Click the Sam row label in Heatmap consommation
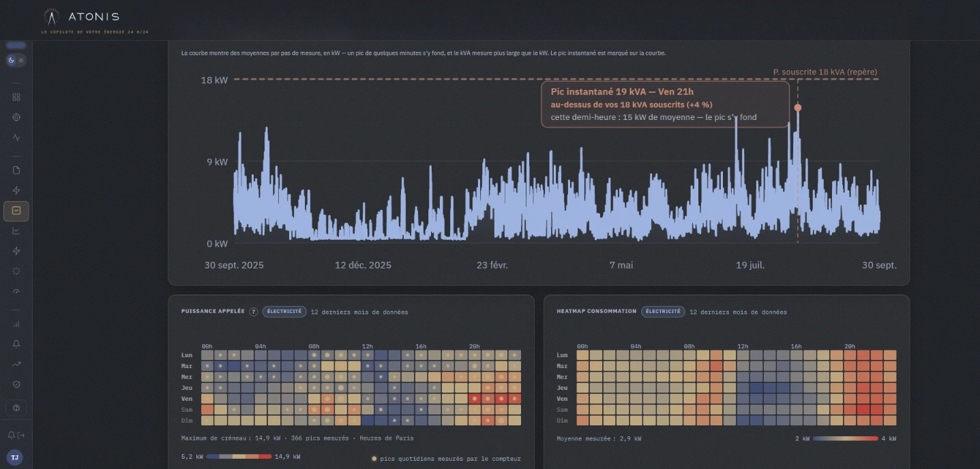Screen dimensions: 980x469 562,410
